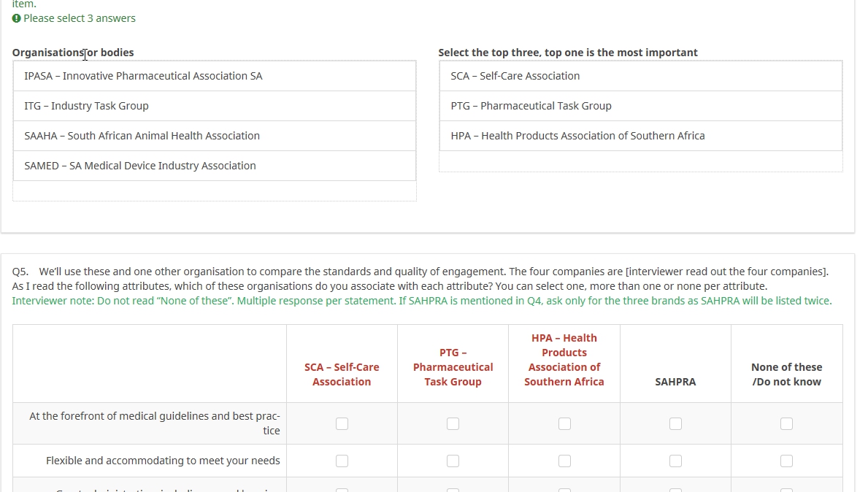Tick HPA for forefront of medical guidelines
This screenshot has height=492, width=868.
click(564, 423)
